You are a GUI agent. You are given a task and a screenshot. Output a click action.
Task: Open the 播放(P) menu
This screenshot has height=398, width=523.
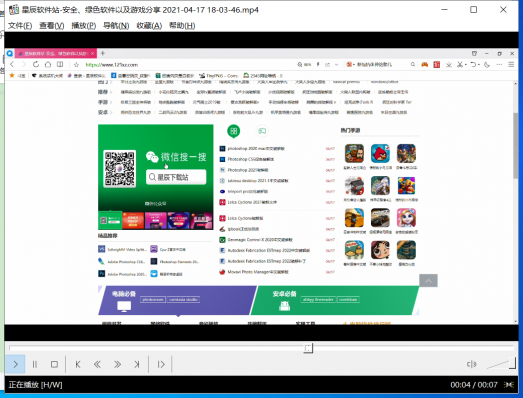coord(84,26)
